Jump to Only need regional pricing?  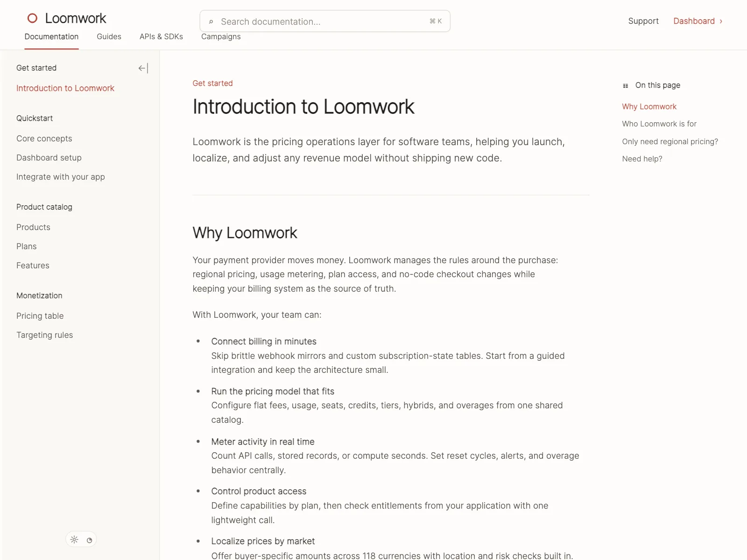point(670,141)
